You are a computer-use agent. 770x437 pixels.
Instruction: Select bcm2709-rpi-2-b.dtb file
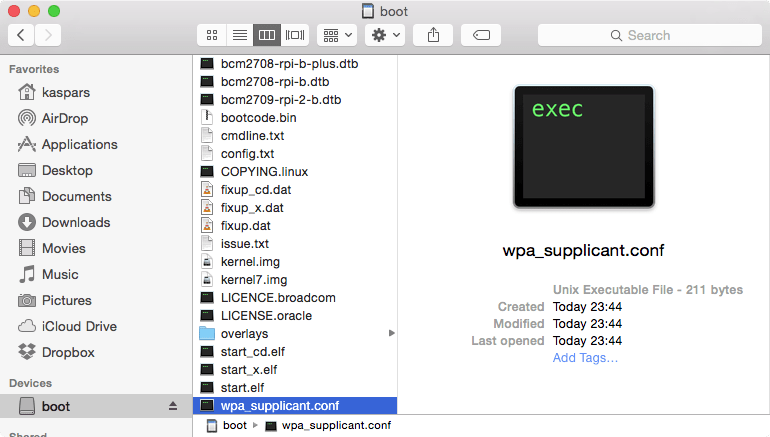click(x=295, y=100)
